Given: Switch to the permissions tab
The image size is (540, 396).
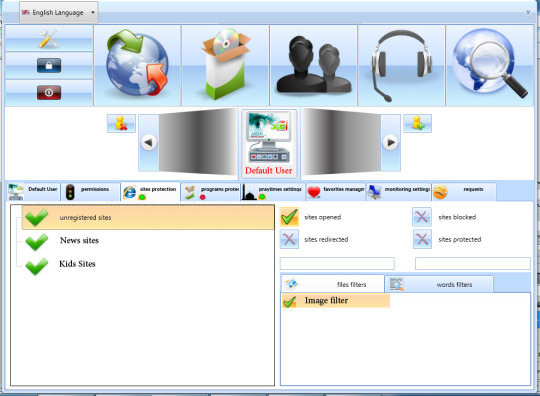Looking at the screenshot, I should 91,192.
